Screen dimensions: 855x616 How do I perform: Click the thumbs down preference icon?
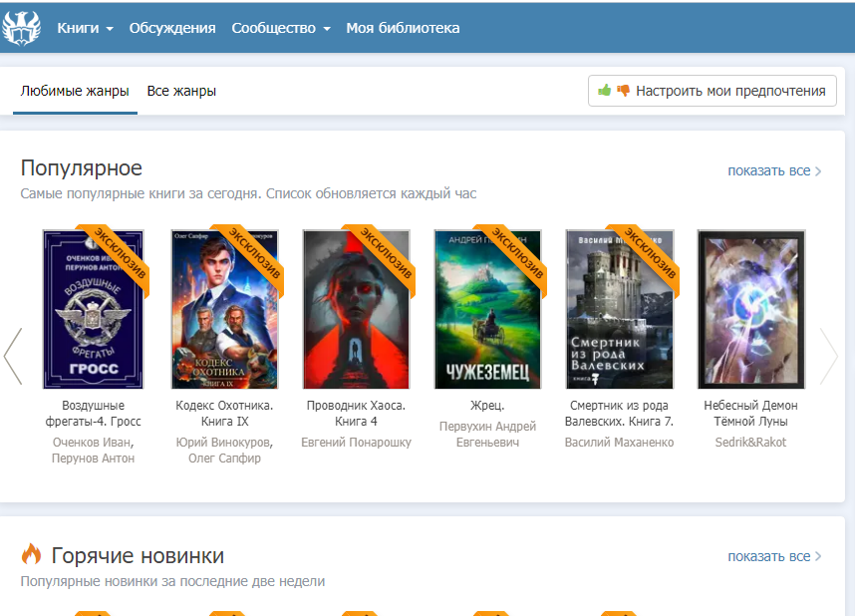624,91
